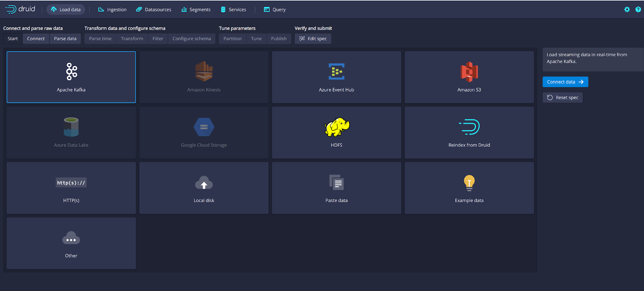
Task: Select the Local disk upload icon
Action: [204, 183]
